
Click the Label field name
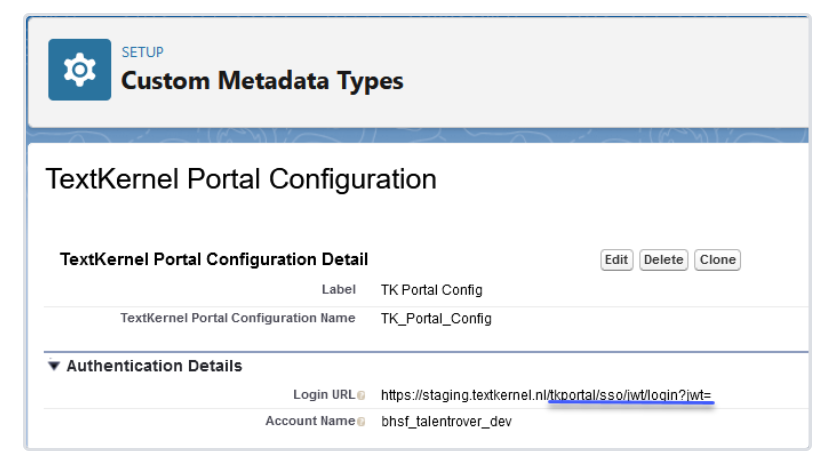[339, 289]
